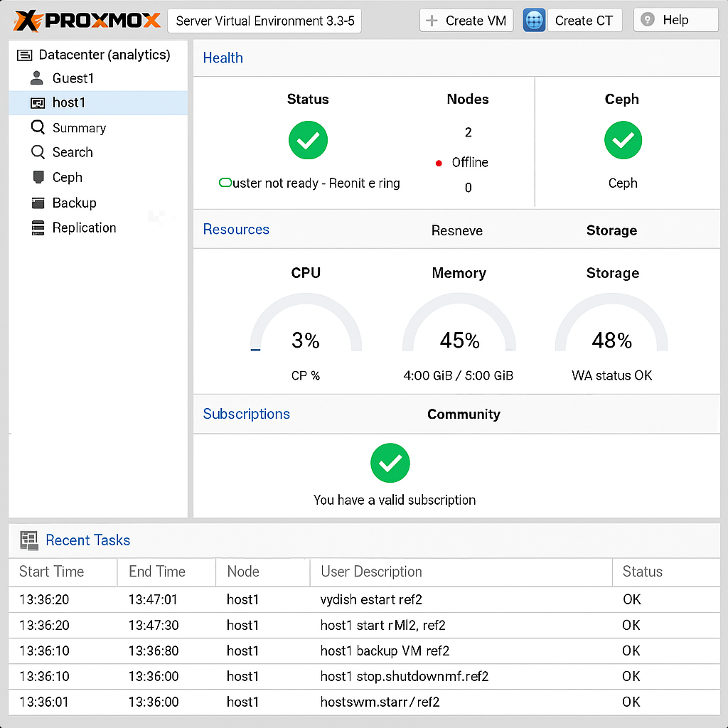Click the Search magnifier icon in sidebar
Screen dimensions: 728x728
36,152
